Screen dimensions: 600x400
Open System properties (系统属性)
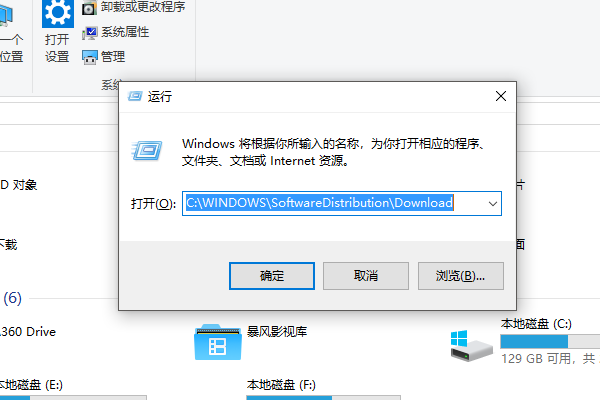point(116,32)
